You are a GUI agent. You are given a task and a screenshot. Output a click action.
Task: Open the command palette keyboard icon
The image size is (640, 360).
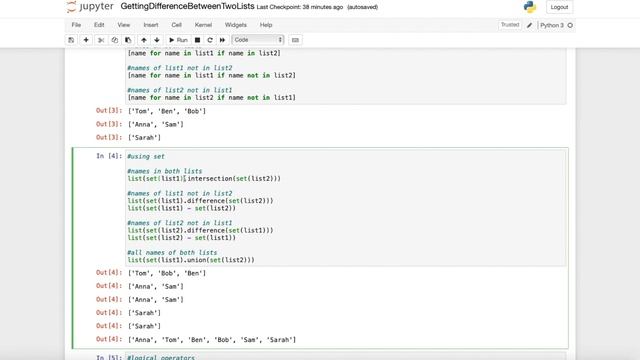pyautogui.click(x=296, y=40)
